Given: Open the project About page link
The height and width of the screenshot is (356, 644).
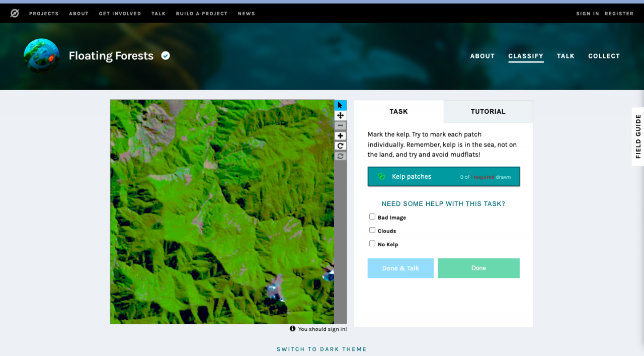Looking at the screenshot, I should coord(482,56).
